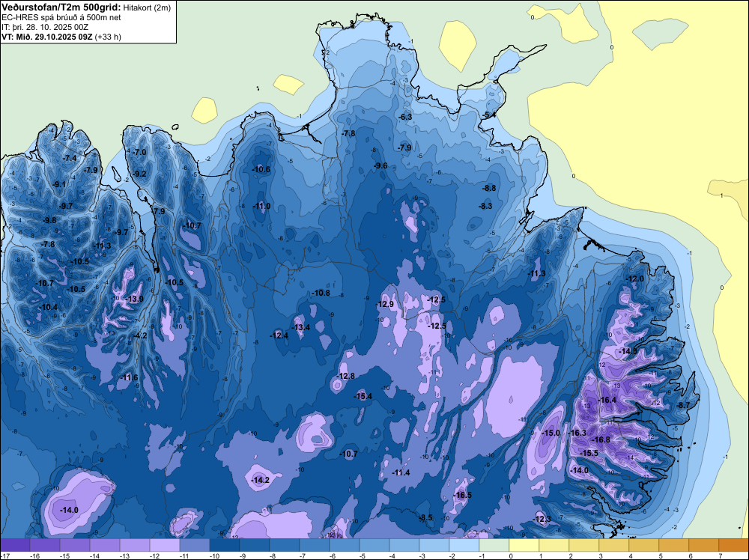
Task: Click the orange legend swatch right of 7
Action: click(734, 545)
